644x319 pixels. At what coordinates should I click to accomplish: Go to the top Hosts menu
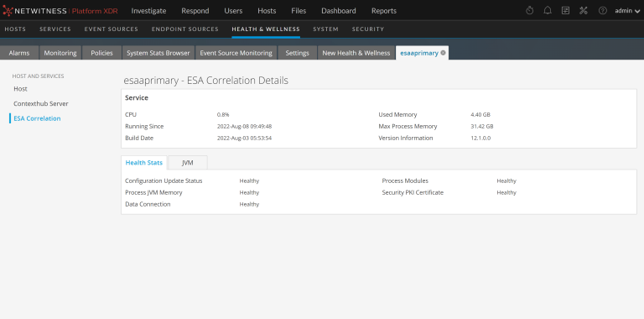pos(267,11)
